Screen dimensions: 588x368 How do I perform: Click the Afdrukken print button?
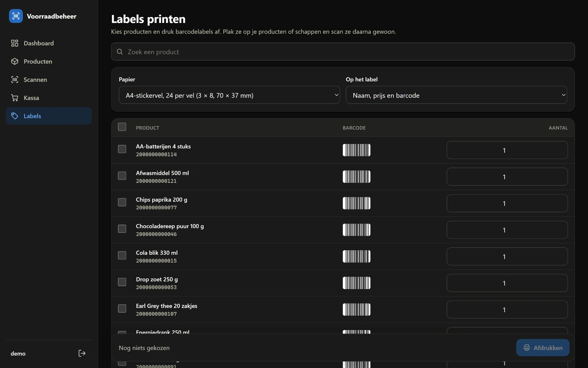[x=543, y=348]
